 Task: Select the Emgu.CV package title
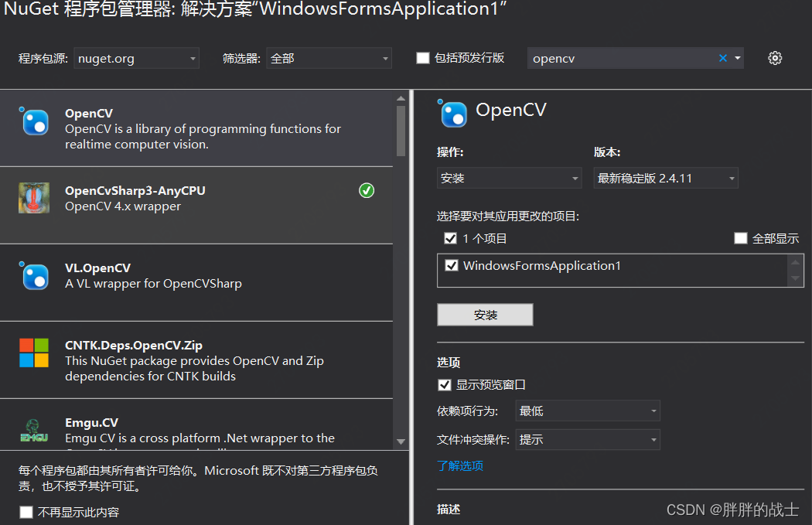(92, 422)
